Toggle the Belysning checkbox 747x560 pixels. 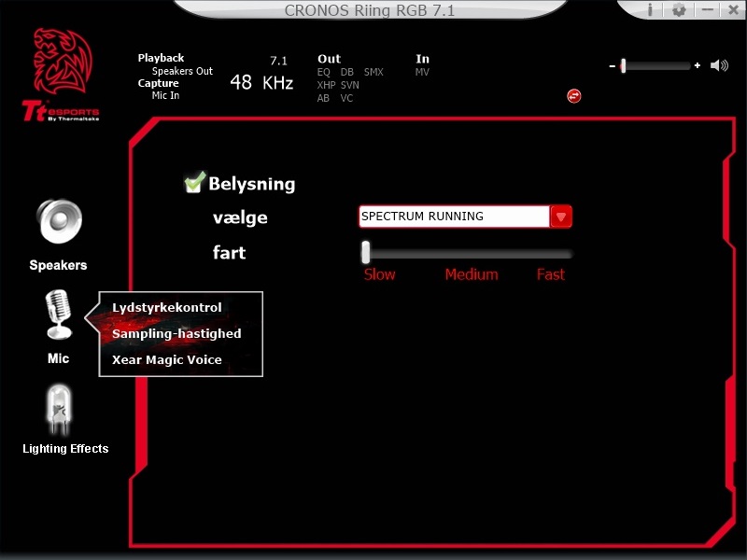[x=194, y=182]
